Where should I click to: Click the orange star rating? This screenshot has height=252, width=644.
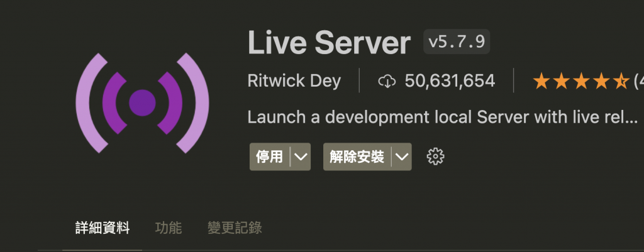click(580, 81)
